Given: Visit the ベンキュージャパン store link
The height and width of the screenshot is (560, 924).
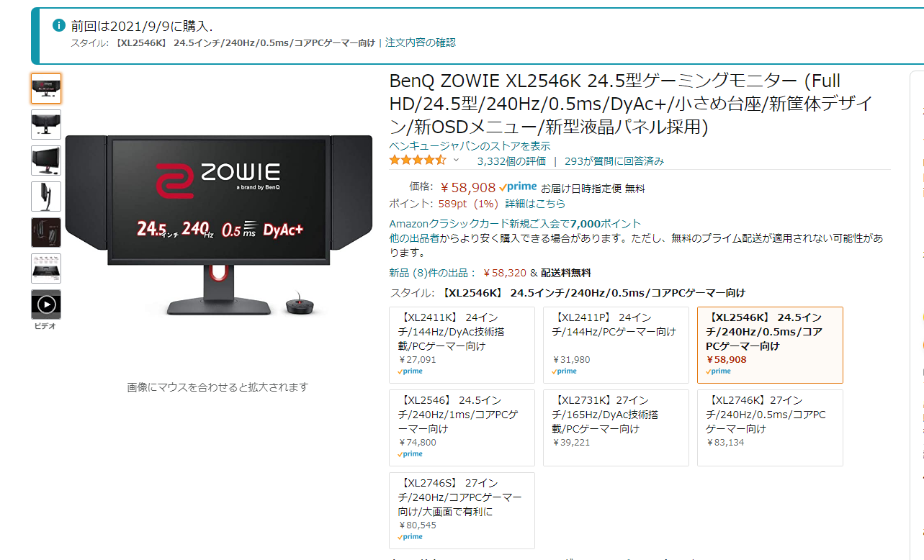Looking at the screenshot, I should tap(470, 146).
